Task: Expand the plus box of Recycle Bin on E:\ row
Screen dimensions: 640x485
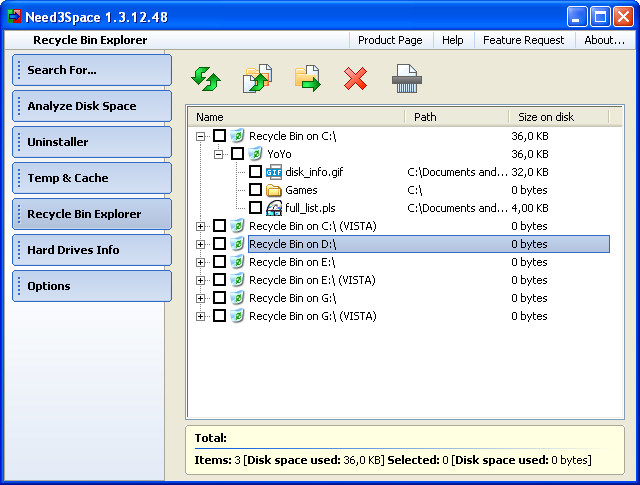Action: (x=200, y=262)
